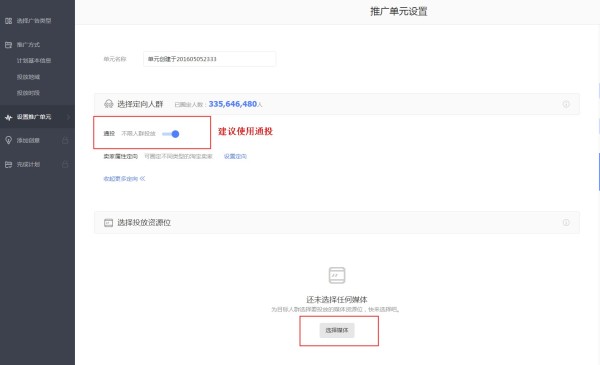Click the 选择广告类型 sidebar icon
This screenshot has height=365, width=600.
coord(8,21)
